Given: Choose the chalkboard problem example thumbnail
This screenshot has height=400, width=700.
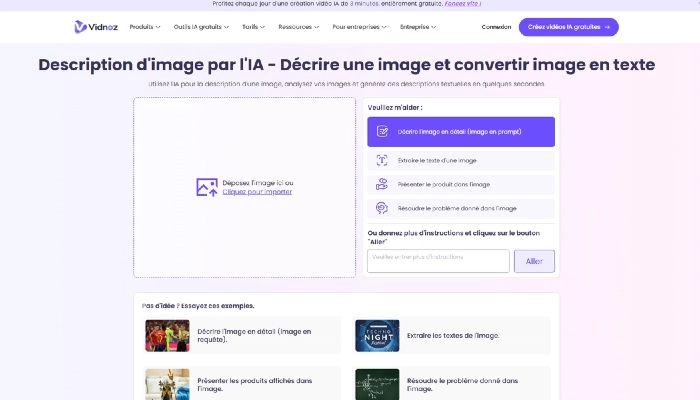Looking at the screenshot, I should [377, 384].
